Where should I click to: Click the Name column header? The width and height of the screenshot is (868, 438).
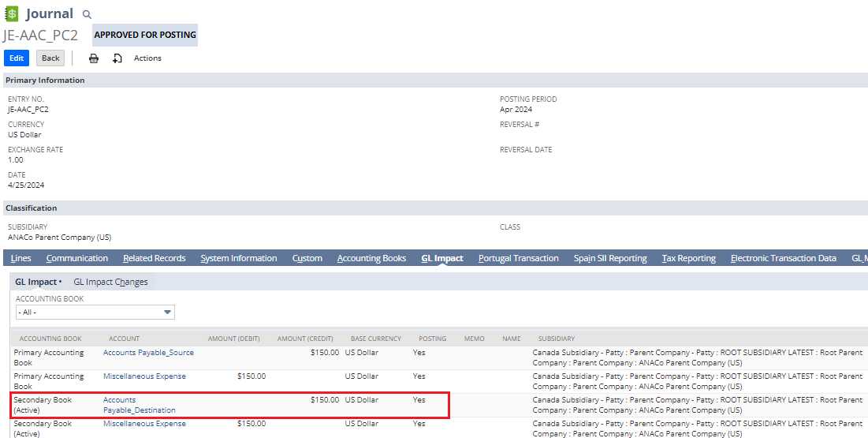(x=512, y=339)
